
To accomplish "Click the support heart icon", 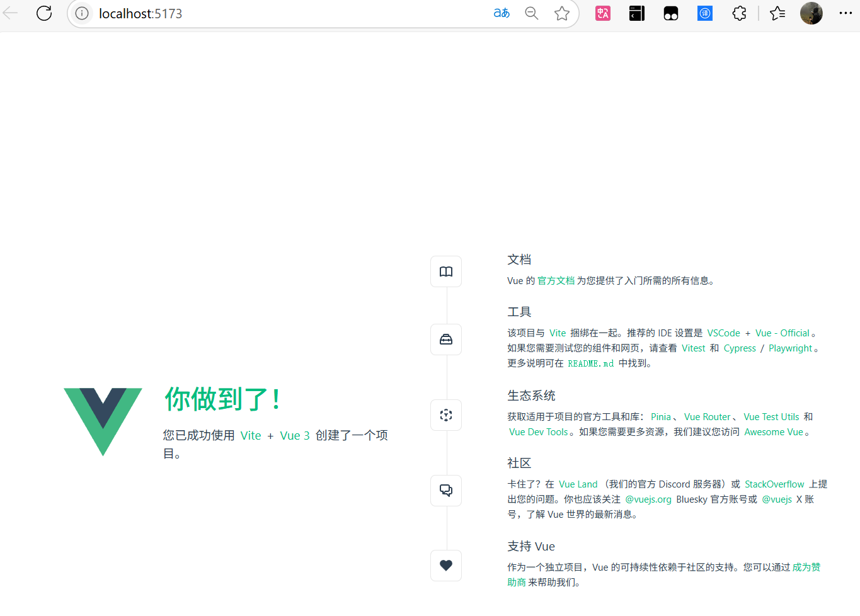I will pos(446,566).
